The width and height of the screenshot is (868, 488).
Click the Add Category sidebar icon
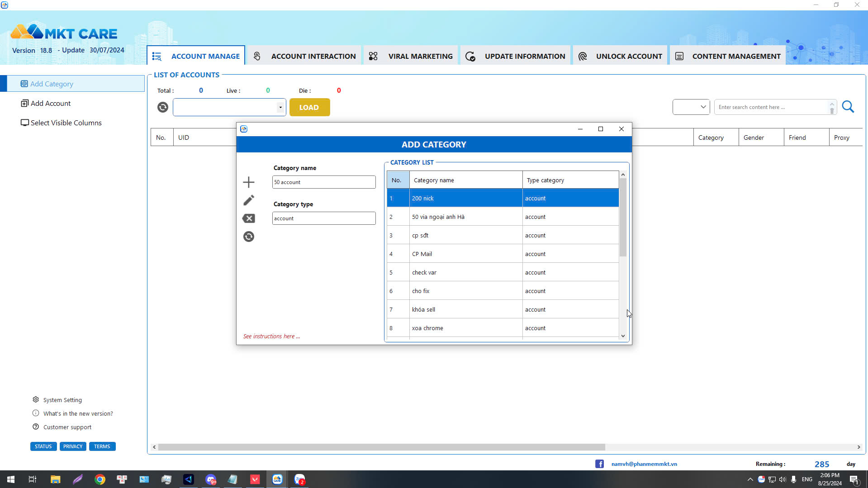click(x=24, y=84)
